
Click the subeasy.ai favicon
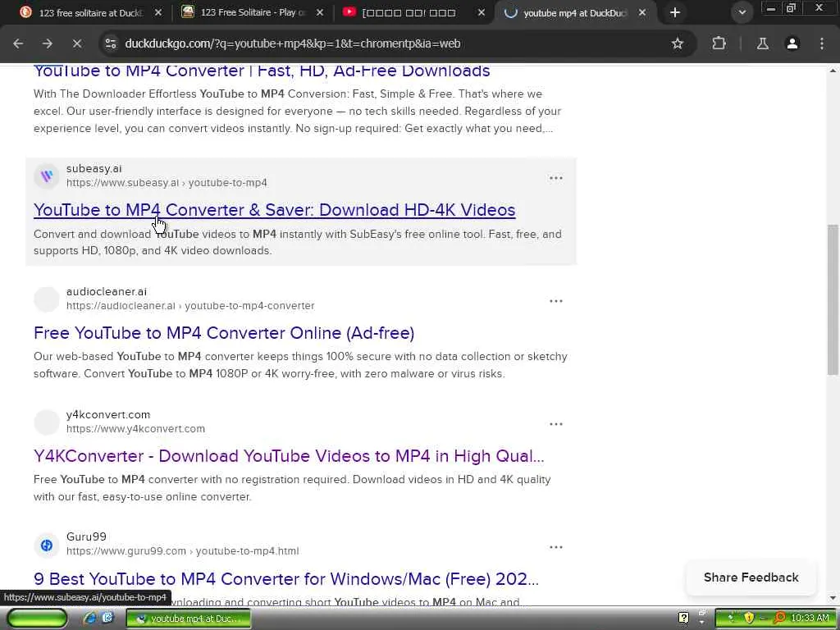(47, 176)
